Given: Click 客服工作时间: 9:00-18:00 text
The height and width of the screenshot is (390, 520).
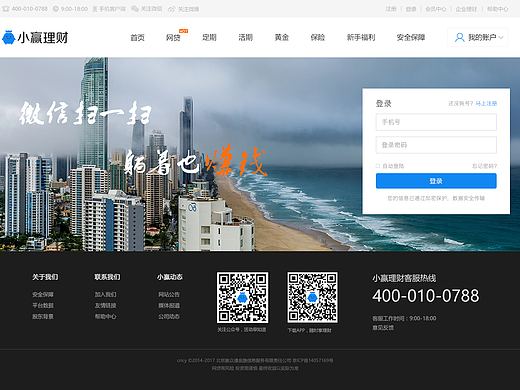Looking at the screenshot, I should (x=404, y=318).
